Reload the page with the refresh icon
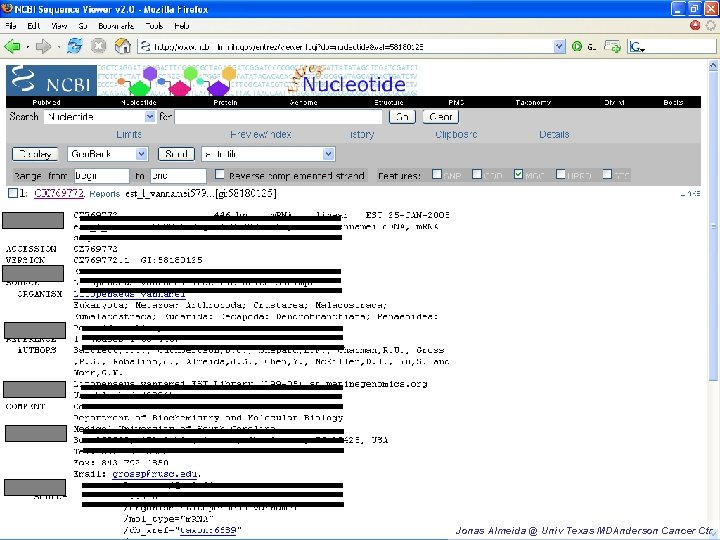Screen dimensions: 720x540 pos(75,46)
